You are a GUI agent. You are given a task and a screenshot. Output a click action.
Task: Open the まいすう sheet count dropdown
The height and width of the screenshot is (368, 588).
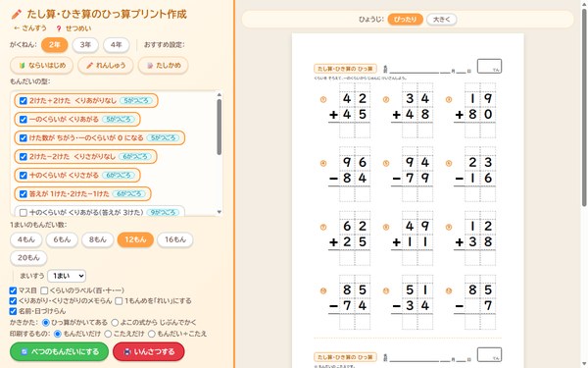tap(67, 276)
